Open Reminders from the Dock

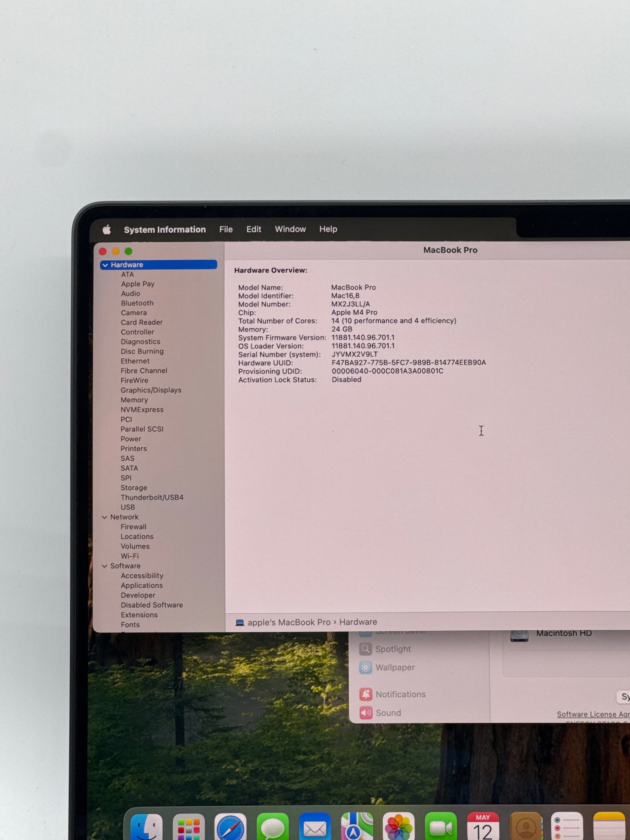[567, 826]
